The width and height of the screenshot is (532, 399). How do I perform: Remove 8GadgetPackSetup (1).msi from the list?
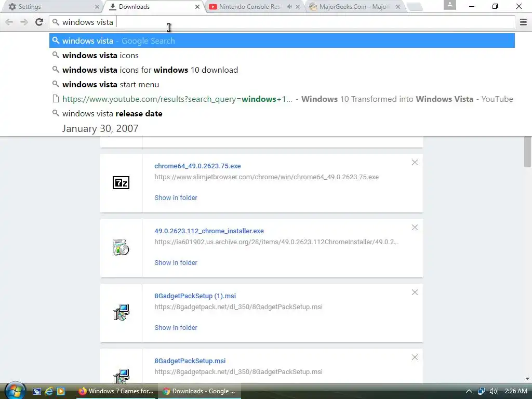[x=415, y=292]
